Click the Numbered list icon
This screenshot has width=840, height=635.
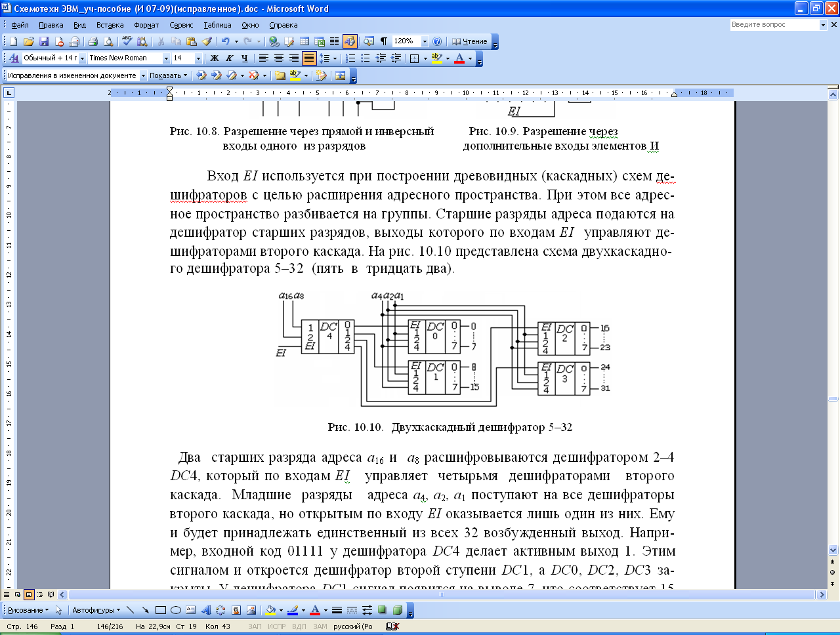pos(350,58)
